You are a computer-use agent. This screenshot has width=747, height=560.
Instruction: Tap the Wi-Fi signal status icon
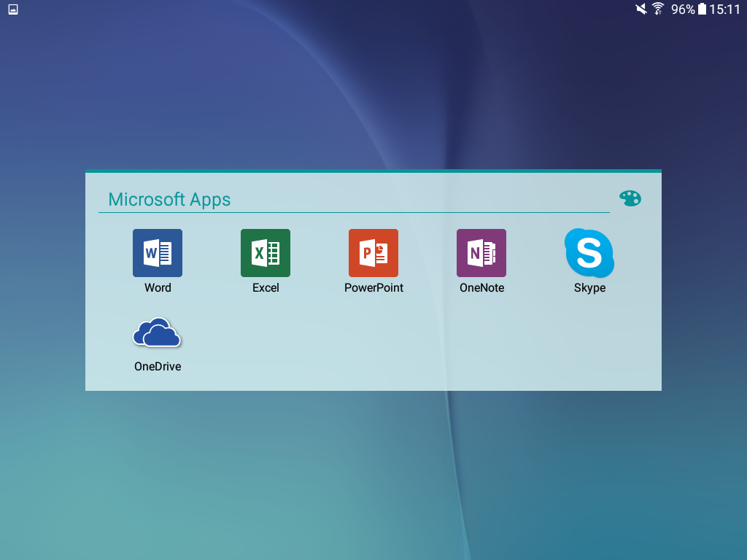658,9
